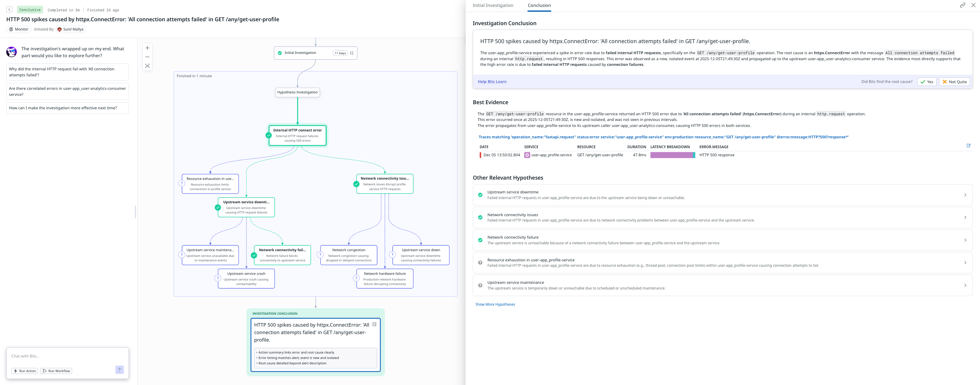The image size is (980, 385).
Task: Expand Upstream service downtime hypothesis row
Action: click(x=965, y=195)
